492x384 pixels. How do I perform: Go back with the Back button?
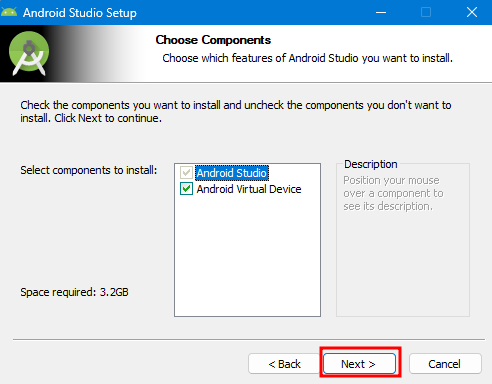[284, 364]
